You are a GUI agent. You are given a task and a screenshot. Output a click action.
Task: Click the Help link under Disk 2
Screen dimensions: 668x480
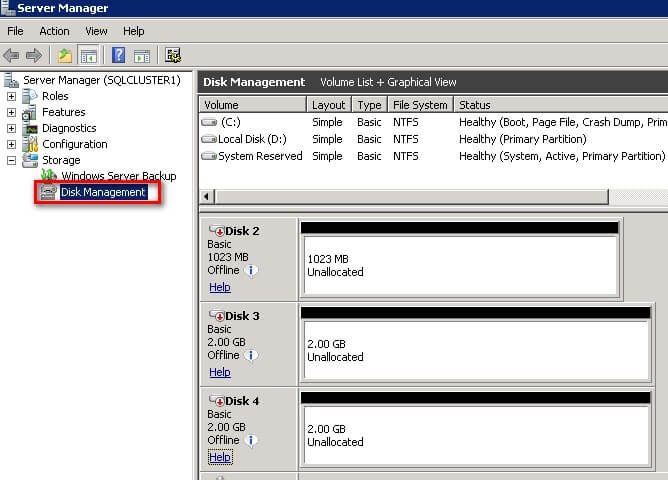219,287
